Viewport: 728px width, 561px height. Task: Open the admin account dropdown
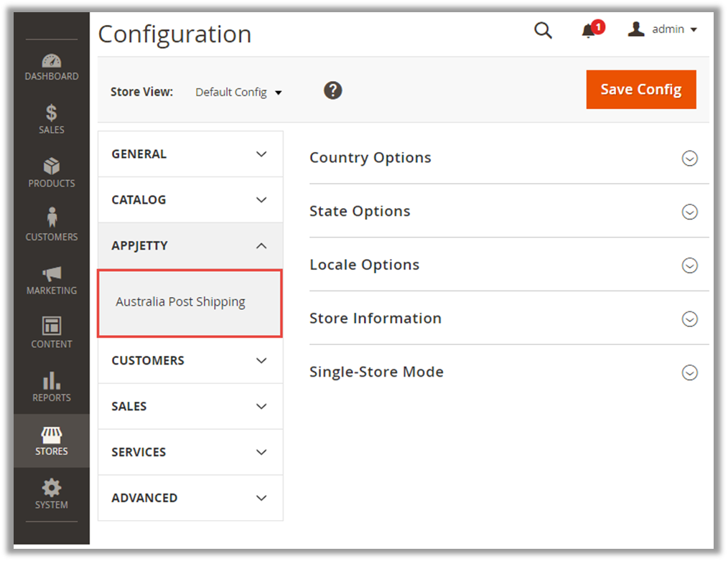coord(663,29)
